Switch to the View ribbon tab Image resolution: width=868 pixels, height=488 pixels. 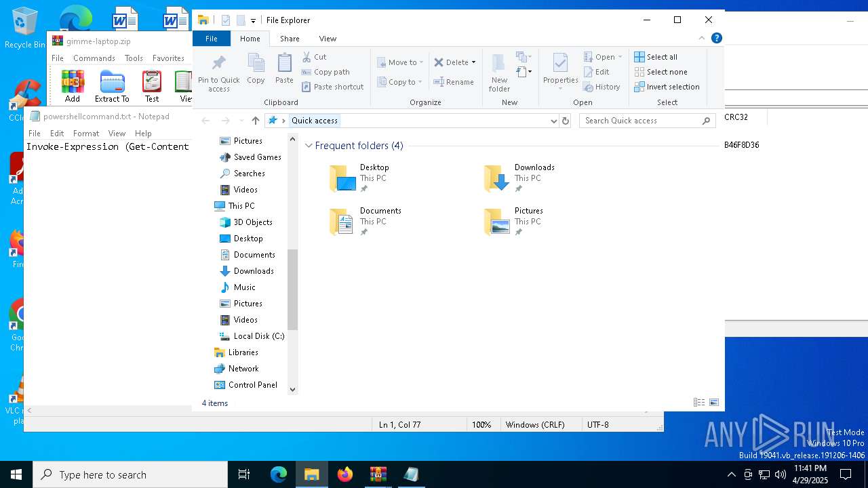328,39
